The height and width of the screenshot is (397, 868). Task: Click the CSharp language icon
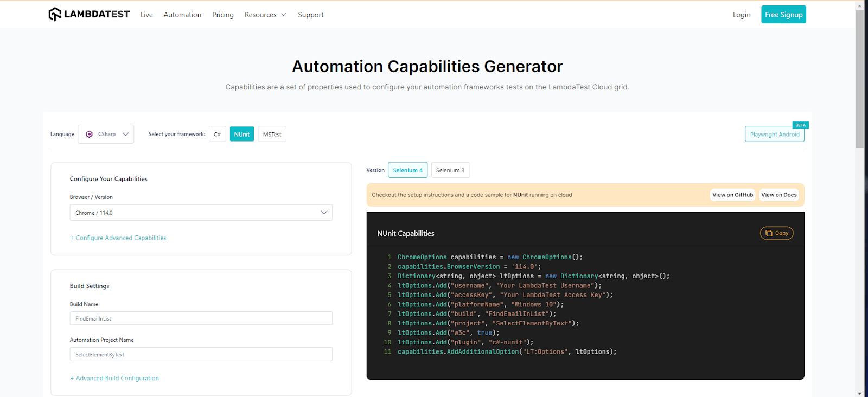90,134
